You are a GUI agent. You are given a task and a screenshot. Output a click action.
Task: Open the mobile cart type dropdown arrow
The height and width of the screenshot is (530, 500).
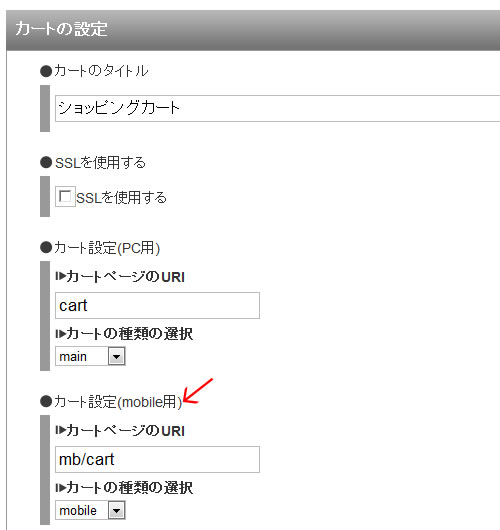117,510
